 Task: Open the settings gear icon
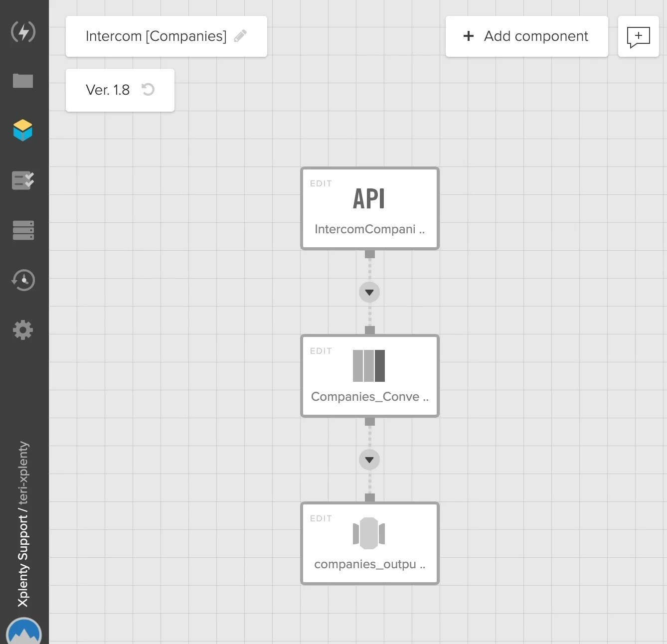click(23, 329)
